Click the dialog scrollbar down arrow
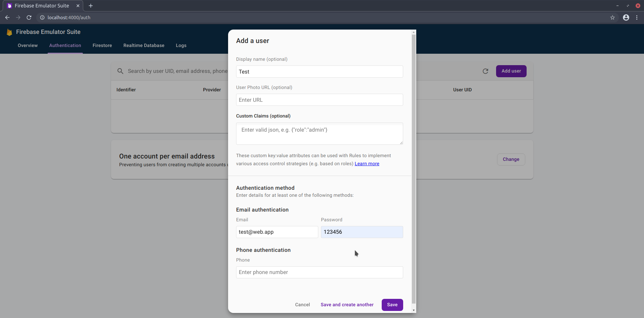Screen dimensions: 644x318 coord(414,310)
